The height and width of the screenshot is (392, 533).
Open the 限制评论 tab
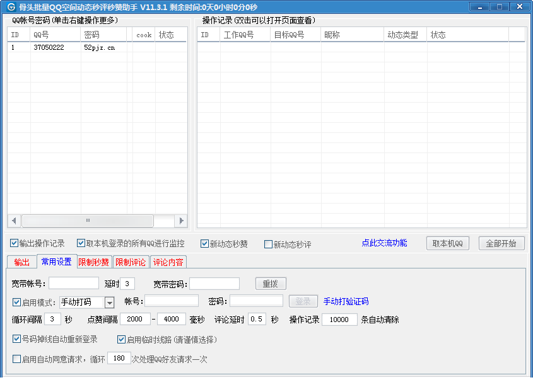coord(131,262)
